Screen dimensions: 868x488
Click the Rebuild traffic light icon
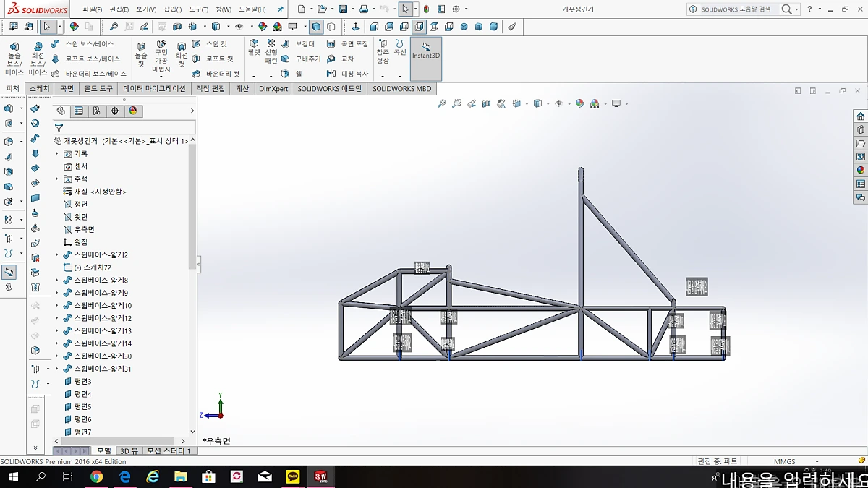426,9
